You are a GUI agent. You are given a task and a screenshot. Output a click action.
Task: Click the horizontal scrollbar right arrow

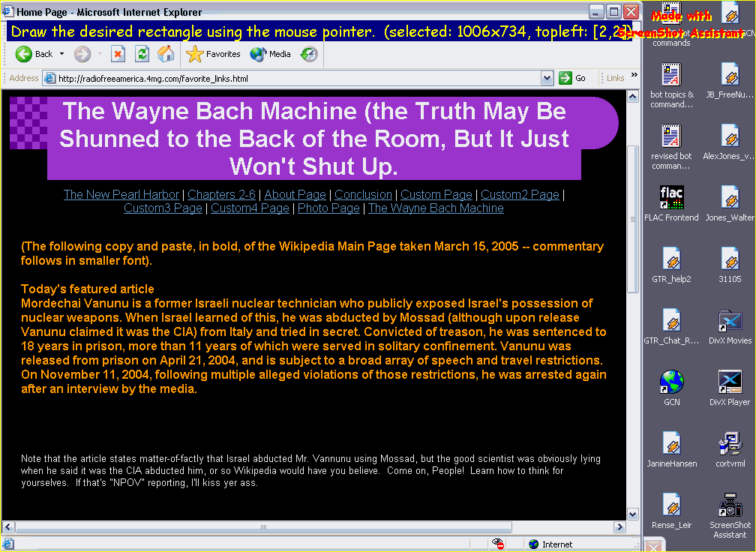620,527
